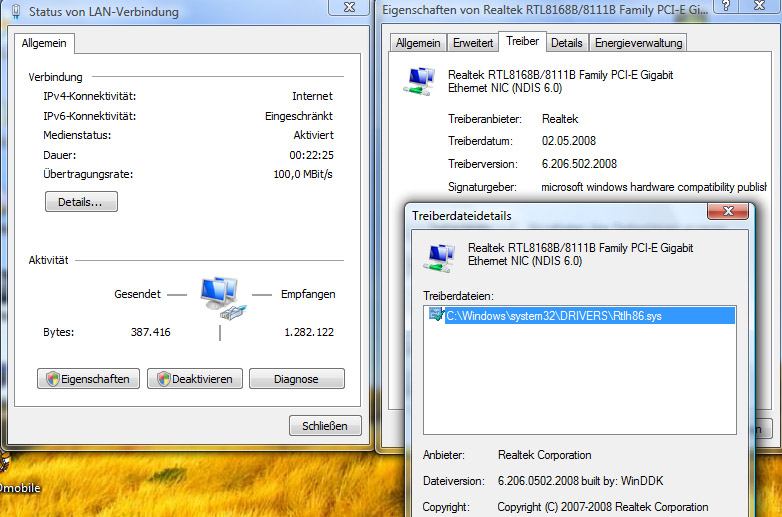782x517 pixels.
Task: Switch to Allgemein tab in Realtek properties
Action: click(x=418, y=43)
